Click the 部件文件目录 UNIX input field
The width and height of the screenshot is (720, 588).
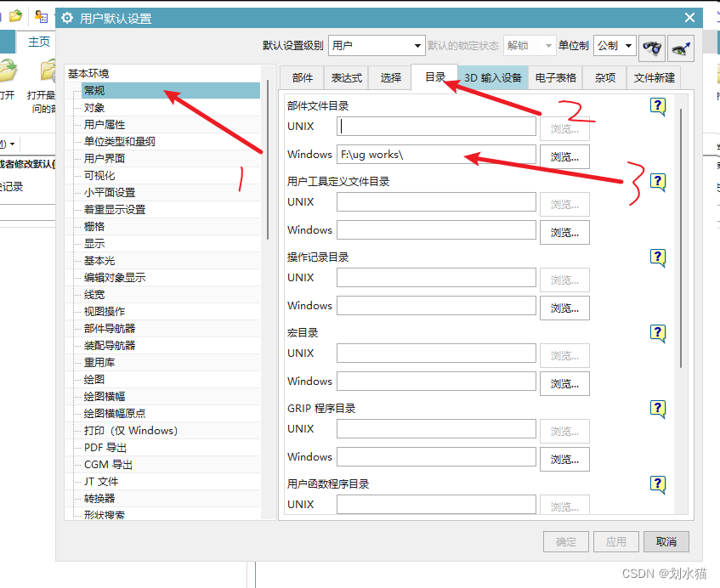point(436,127)
